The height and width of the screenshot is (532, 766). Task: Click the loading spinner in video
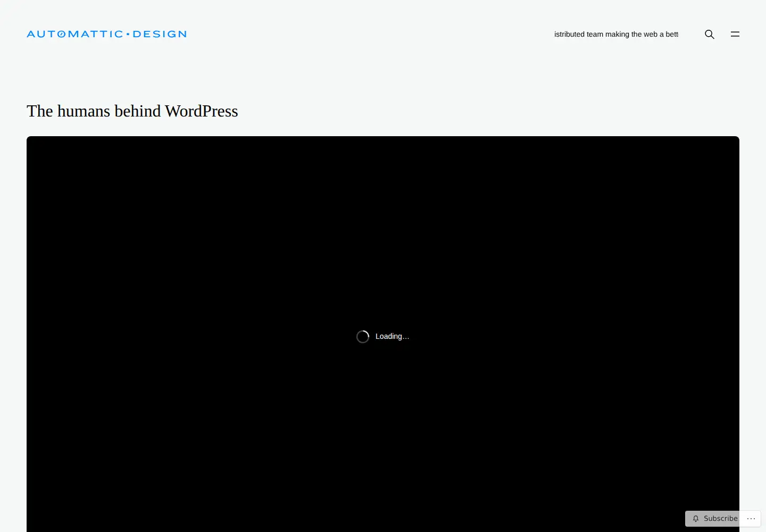pos(363,337)
